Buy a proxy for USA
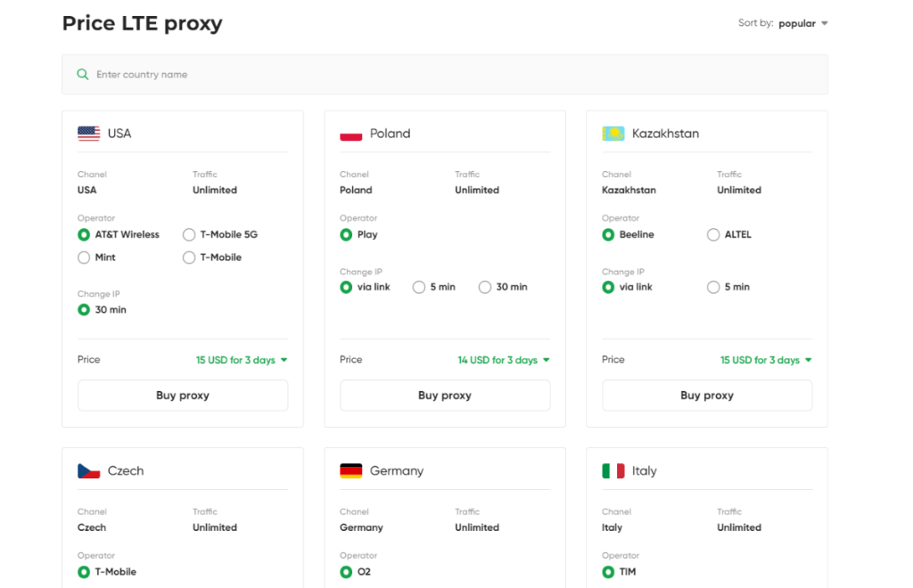This screenshot has width=913, height=588. 182,395
